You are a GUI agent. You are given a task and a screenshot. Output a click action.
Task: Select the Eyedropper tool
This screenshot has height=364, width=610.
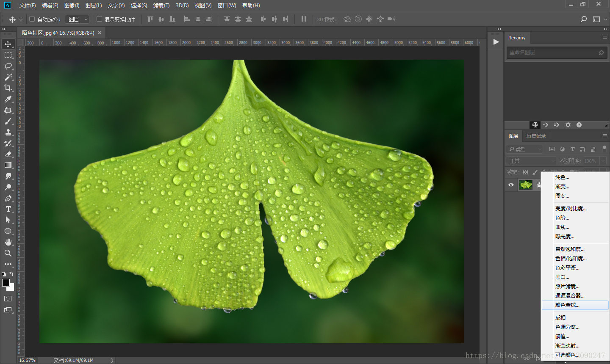click(x=8, y=99)
